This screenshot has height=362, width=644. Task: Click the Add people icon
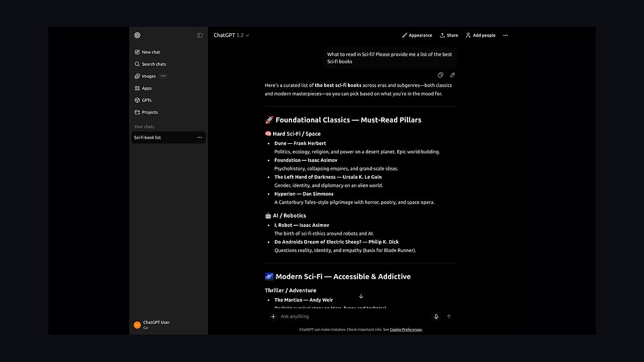pos(468,35)
